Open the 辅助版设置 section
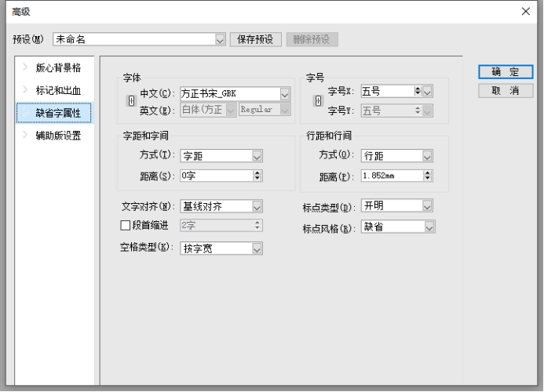Image resolution: width=544 pixels, height=392 pixels. pos(58,135)
